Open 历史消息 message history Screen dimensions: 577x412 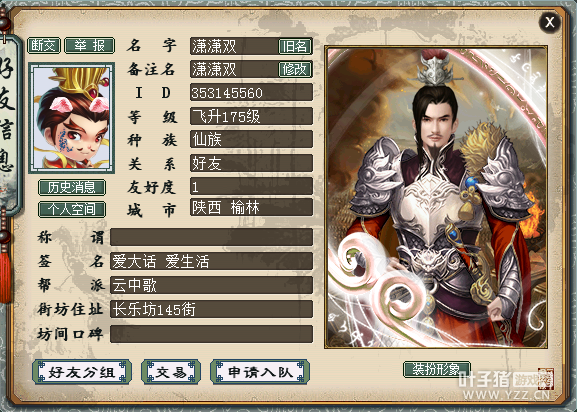pos(72,188)
